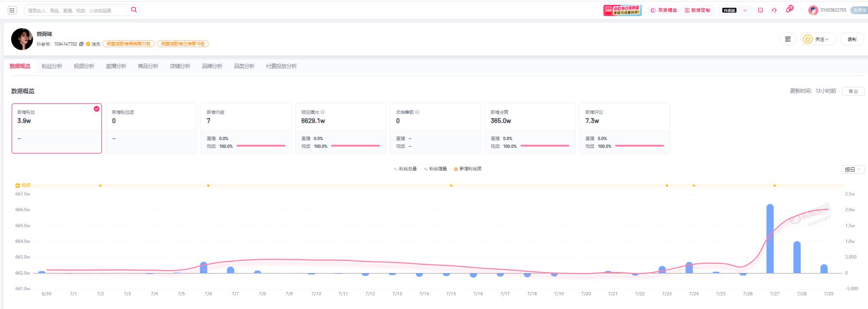The width and height of the screenshot is (868, 309).
Task: Click the magnifier search icon
Action: tap(134, 10)
